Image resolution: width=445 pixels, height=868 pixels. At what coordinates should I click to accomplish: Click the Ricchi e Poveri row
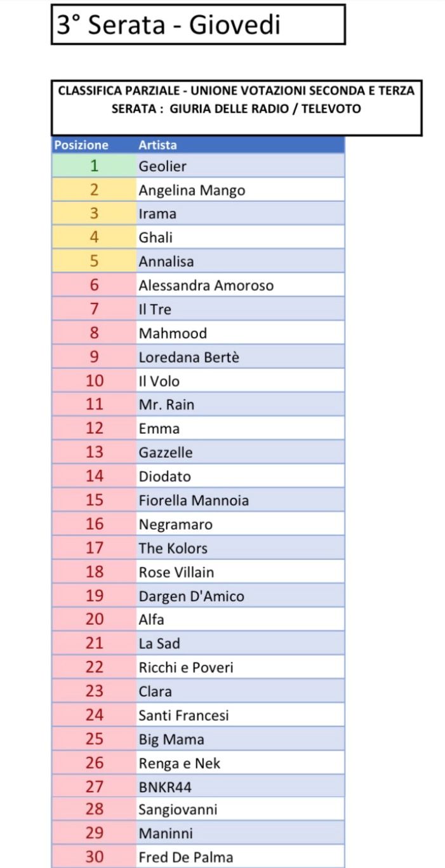coord(240,667)
